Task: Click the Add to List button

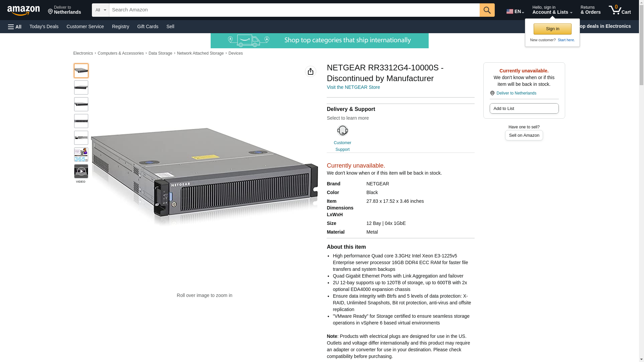Action: (x=524, y=109)
